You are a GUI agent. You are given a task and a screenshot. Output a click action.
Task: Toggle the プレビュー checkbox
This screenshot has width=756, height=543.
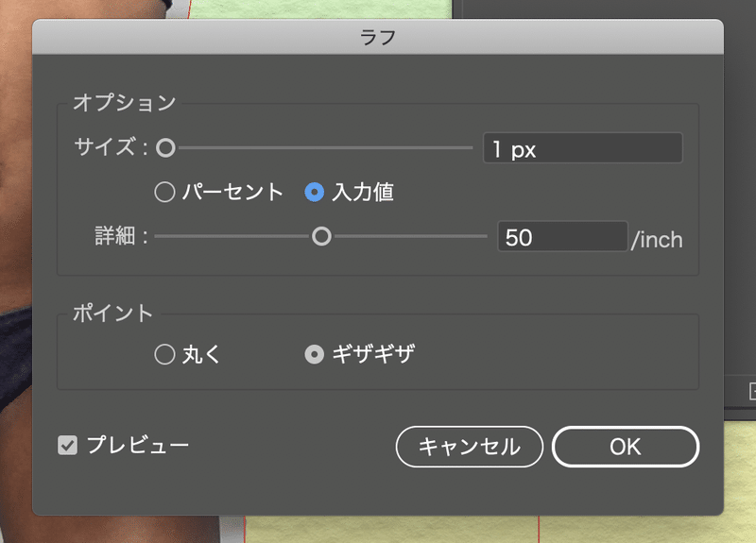click(67, 445)
